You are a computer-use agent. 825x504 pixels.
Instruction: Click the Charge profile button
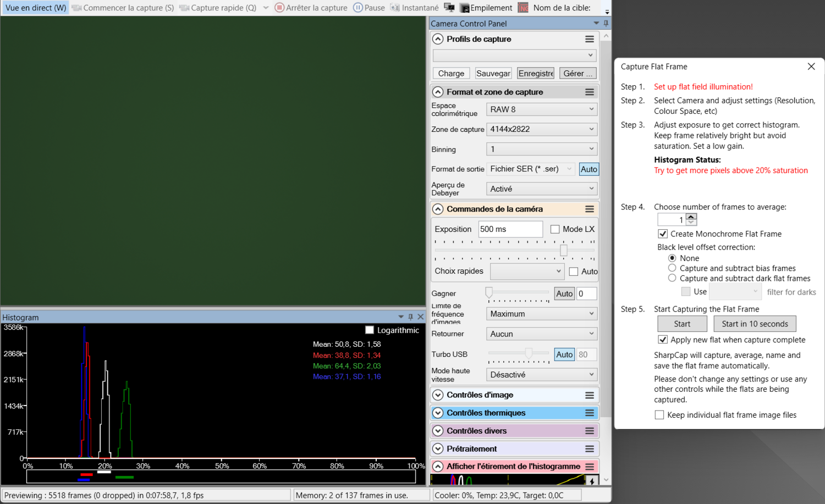[451, 73]
